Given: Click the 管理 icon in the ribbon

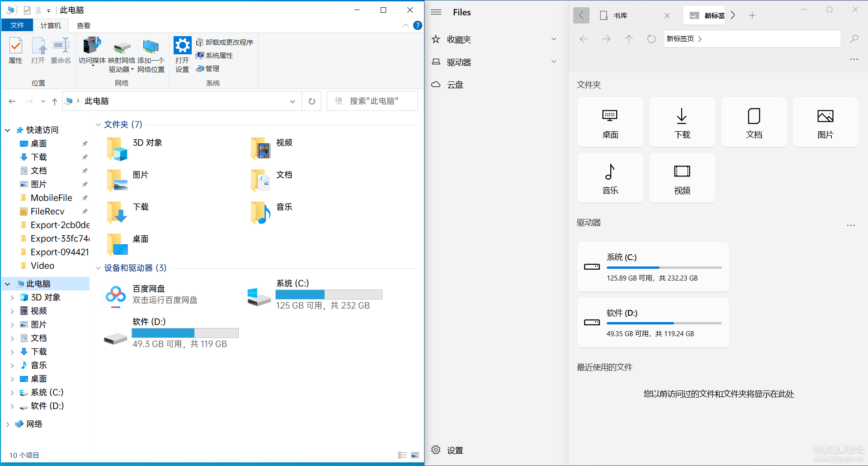Looking at the screenshot, I should pos(209,69).
